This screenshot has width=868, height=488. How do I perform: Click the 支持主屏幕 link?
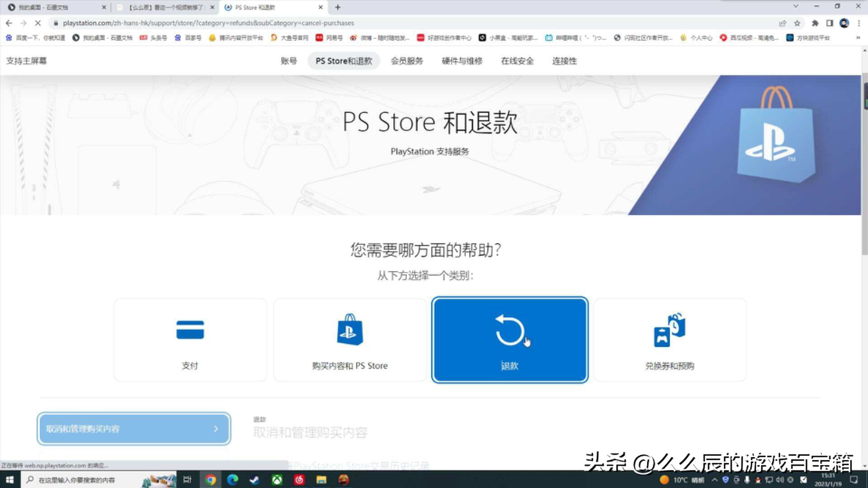tap(26, 61)
